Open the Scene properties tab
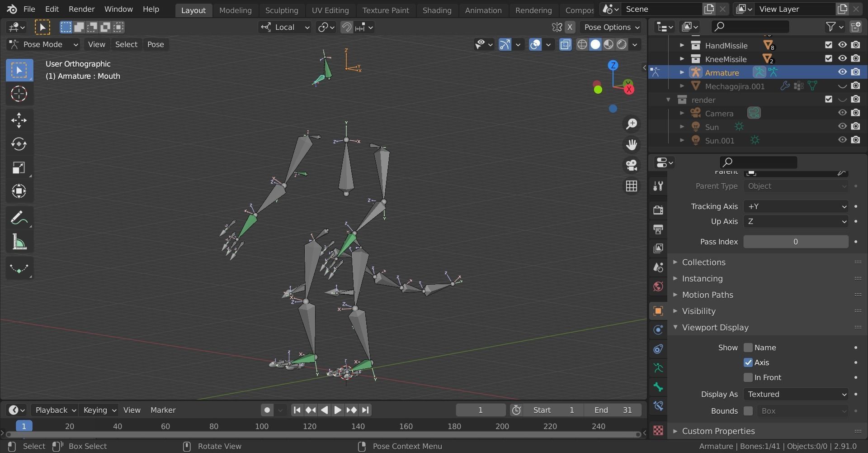Screen dimensions: 868x453 (x=658, y=267)
